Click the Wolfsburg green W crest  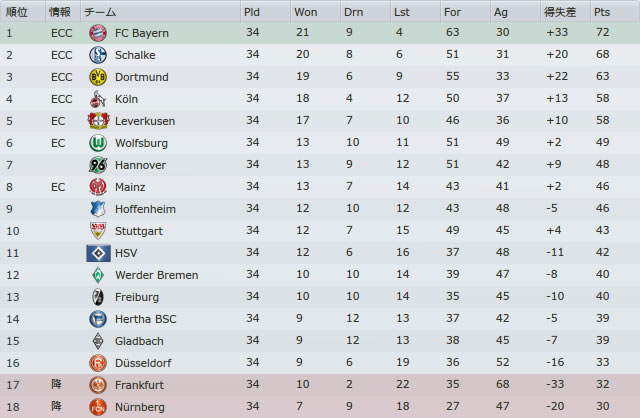click(x=98, y=143)
